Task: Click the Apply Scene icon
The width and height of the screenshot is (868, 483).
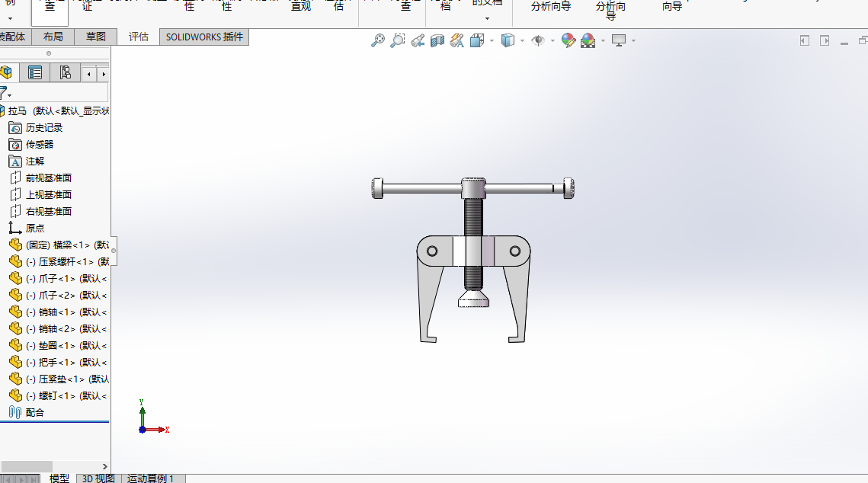Action: pos(588,41)
